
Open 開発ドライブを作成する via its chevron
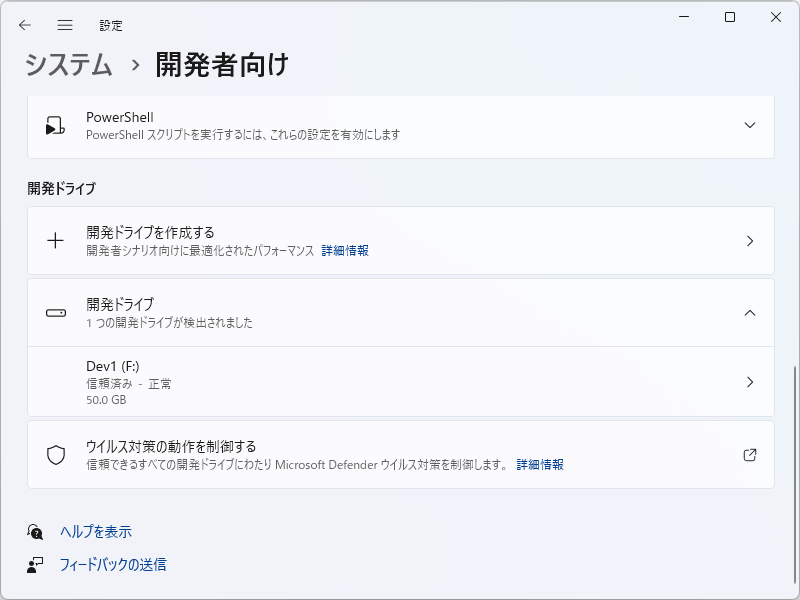[751, 240]
